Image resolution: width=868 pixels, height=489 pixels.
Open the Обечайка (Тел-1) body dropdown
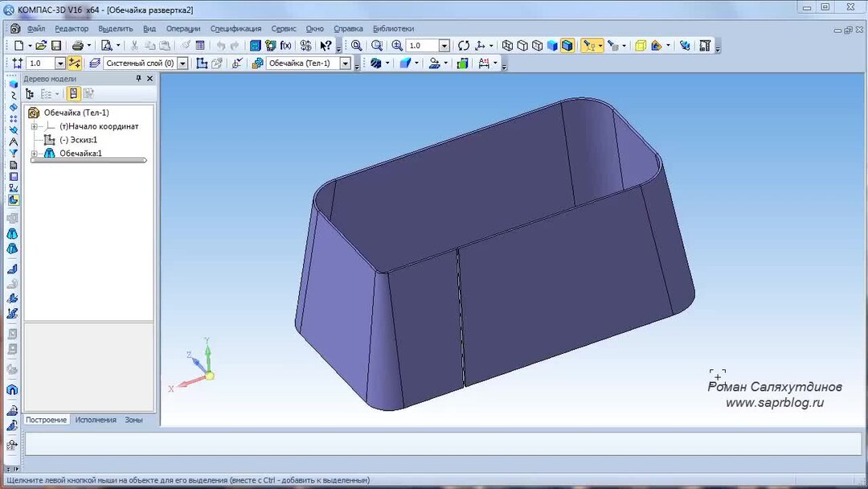tap(346, 63)
